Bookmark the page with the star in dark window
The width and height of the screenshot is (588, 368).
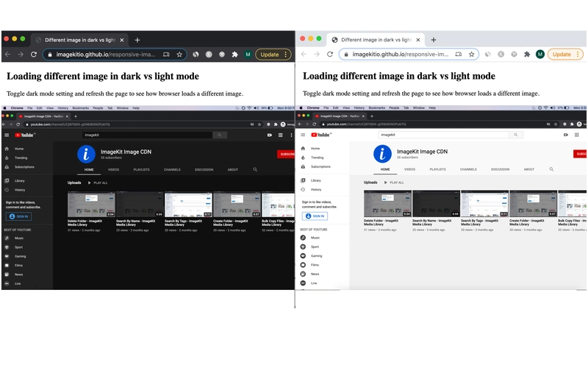(x=179, y=54)
